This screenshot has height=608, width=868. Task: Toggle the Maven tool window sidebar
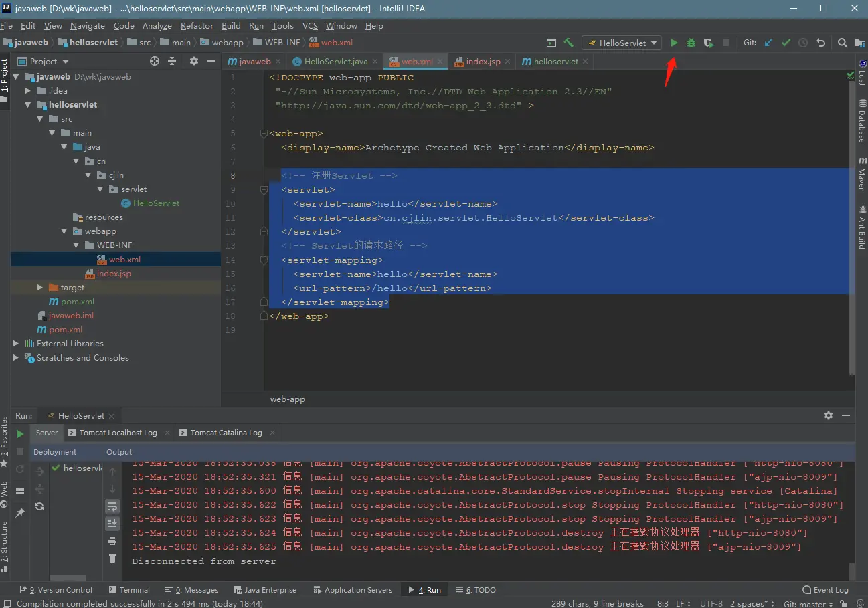pyautogui.click(x=862, y=175)
